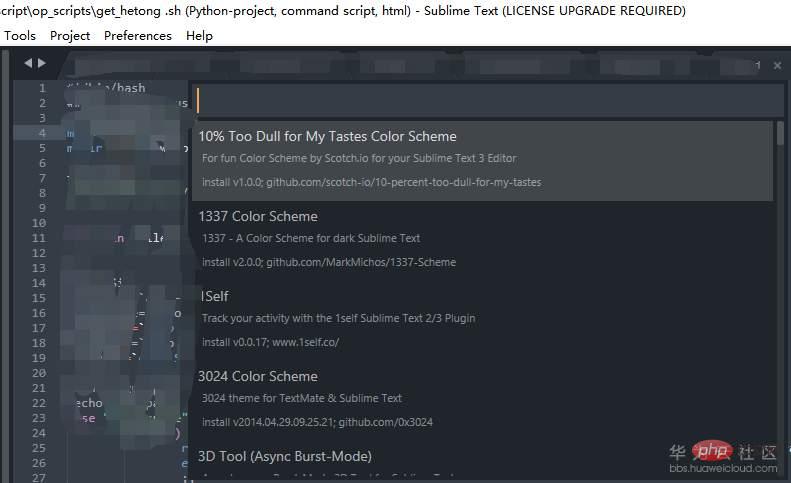Click the echo text on line 22
Image resolution: width=791 pixels, height=483 pixels.
89,403
